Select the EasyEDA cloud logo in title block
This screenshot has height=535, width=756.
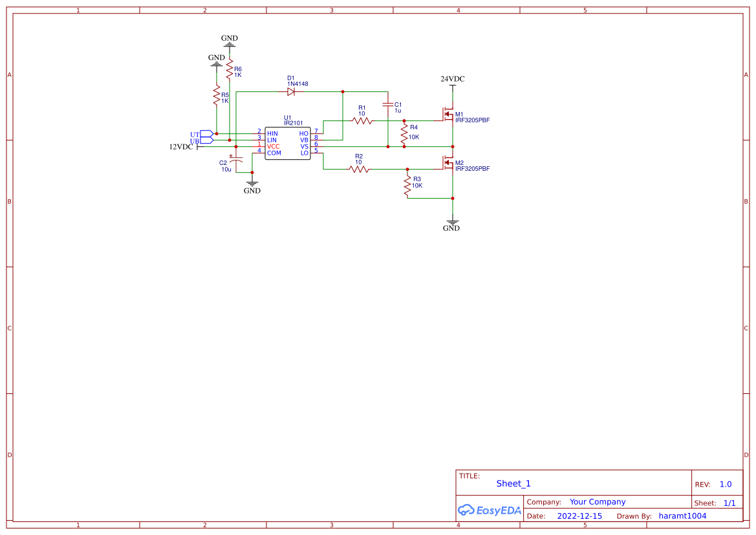(x=488, y=510)
